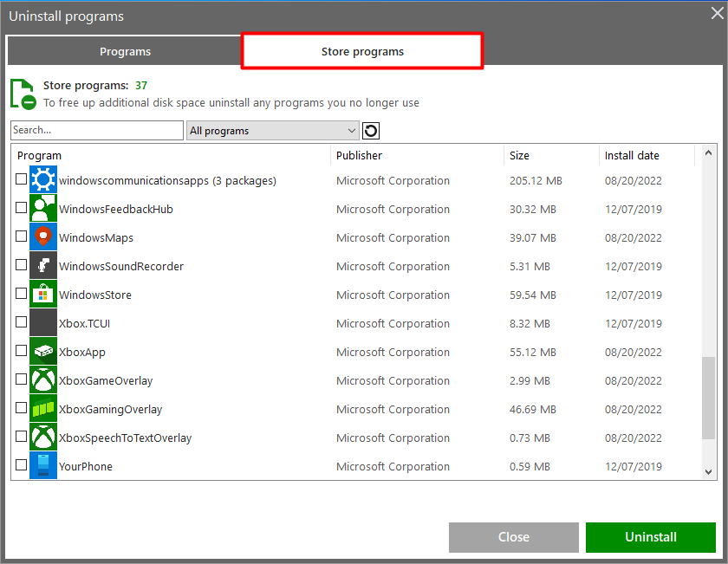The image size is (728, 564).
Task: Tick the XboxSpeechToTextOverlay checkbox
Action: coord(21,437)
